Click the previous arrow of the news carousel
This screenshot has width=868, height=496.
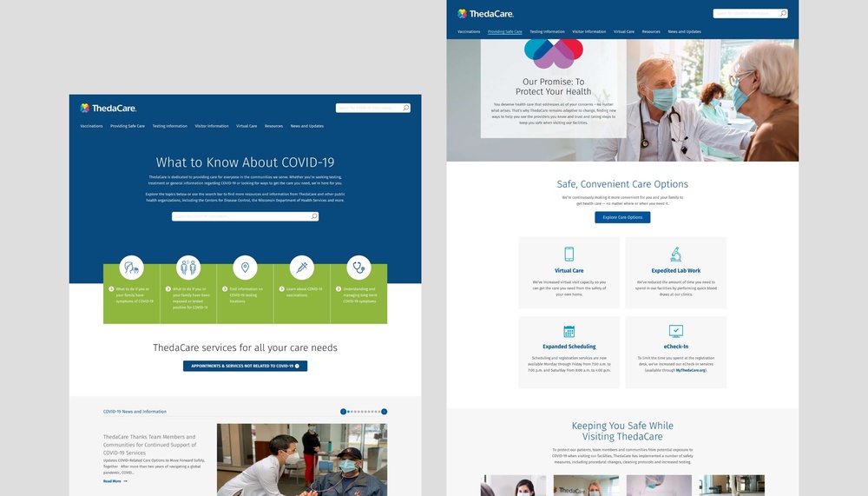(343, 411)
